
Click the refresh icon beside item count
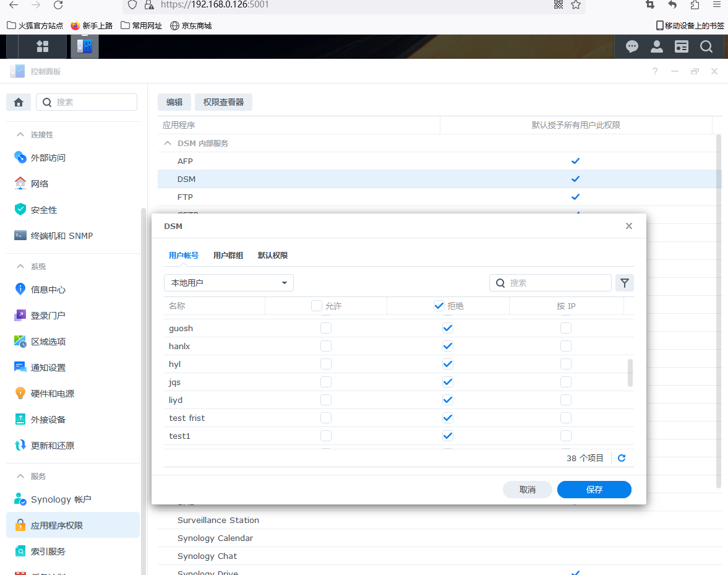[622, 458]
